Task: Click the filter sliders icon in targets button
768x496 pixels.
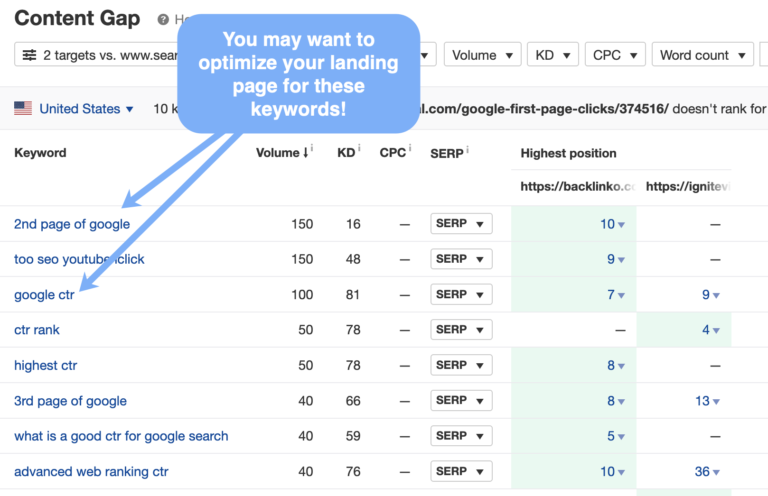Action: click(x=29, y=55)
